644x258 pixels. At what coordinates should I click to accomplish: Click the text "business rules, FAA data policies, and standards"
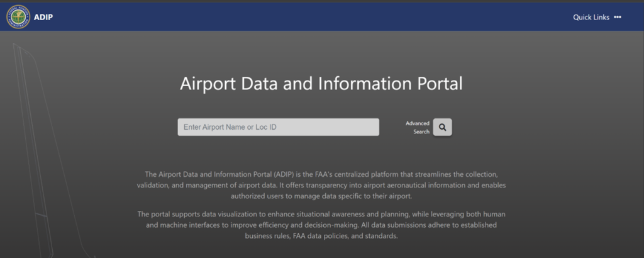coord(321,236)
